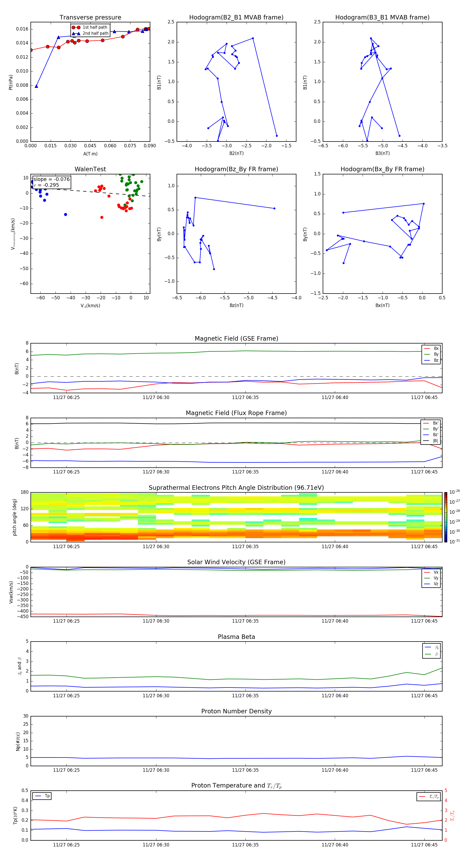Select "By'" in the Flux Rope legend
Viewport: 473px width, 868px height.
tap(431, 429)
